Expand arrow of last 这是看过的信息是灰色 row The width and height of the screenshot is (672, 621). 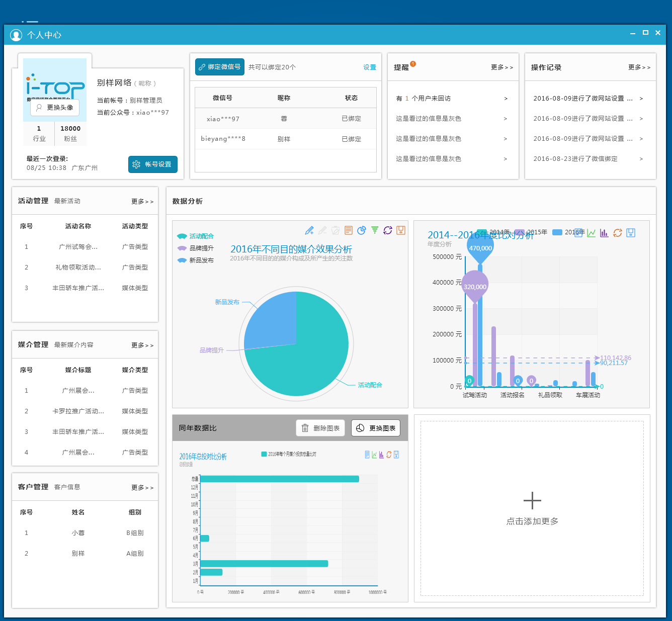point(506,159)
